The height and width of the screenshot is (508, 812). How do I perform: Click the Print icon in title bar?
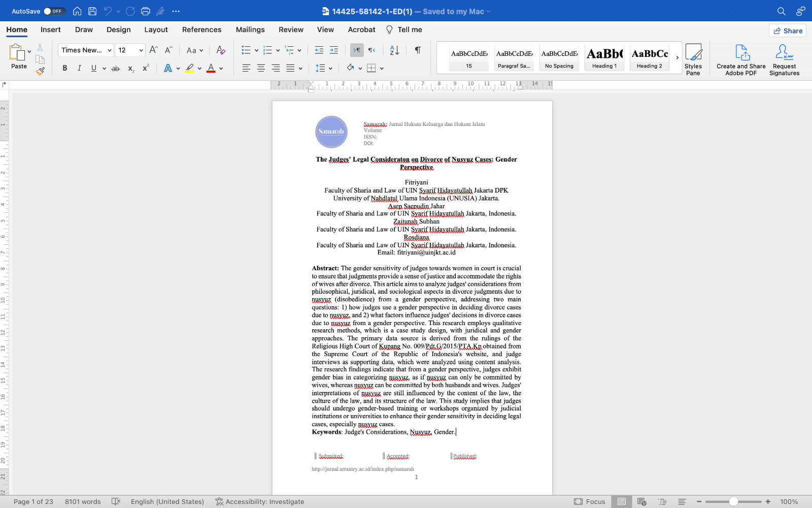[146, 11]
